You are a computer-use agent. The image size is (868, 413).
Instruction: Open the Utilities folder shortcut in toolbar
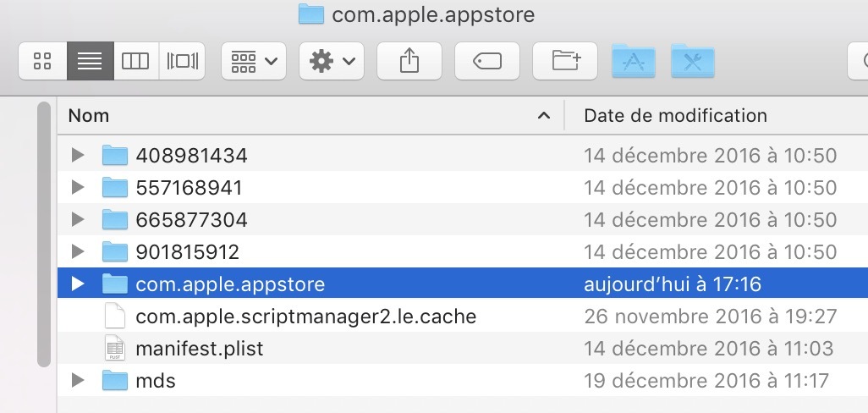[693, 61]
